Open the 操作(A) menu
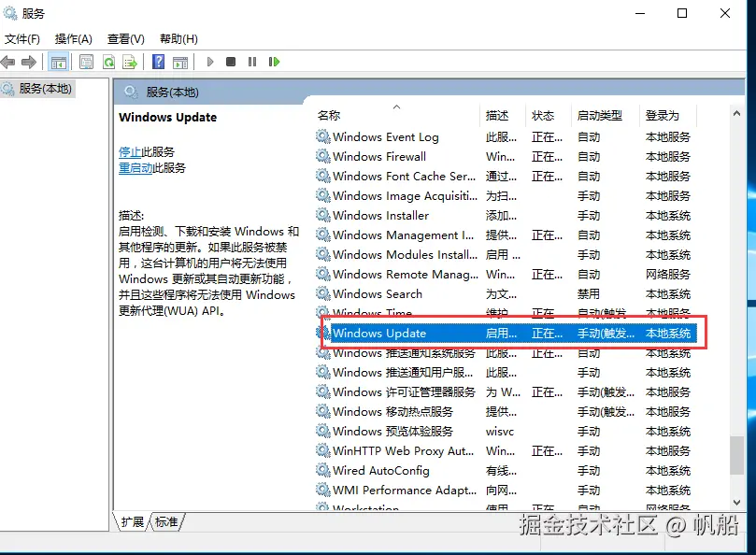 (x=73, y=38)
